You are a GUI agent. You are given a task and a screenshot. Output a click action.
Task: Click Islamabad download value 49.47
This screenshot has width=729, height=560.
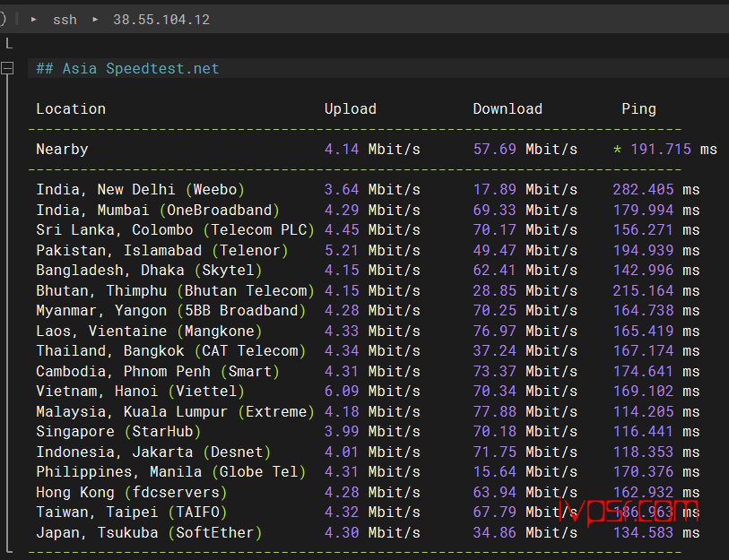point(495,251)
